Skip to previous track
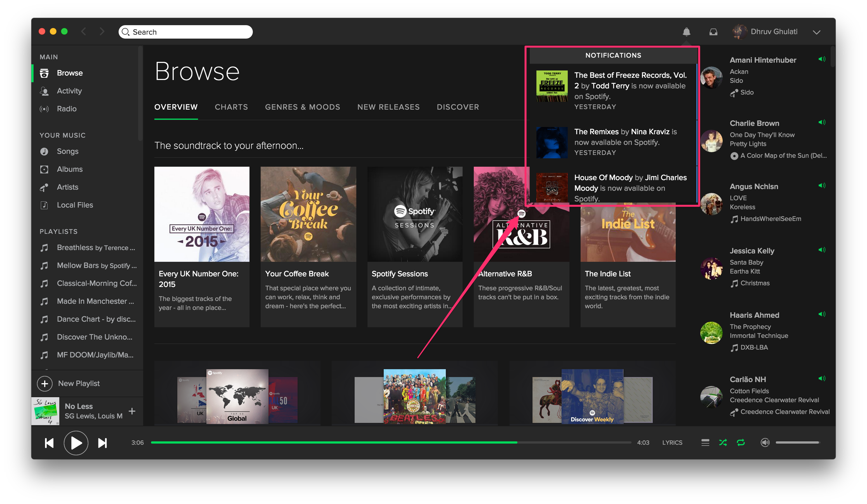 click(x=49, y=443)
